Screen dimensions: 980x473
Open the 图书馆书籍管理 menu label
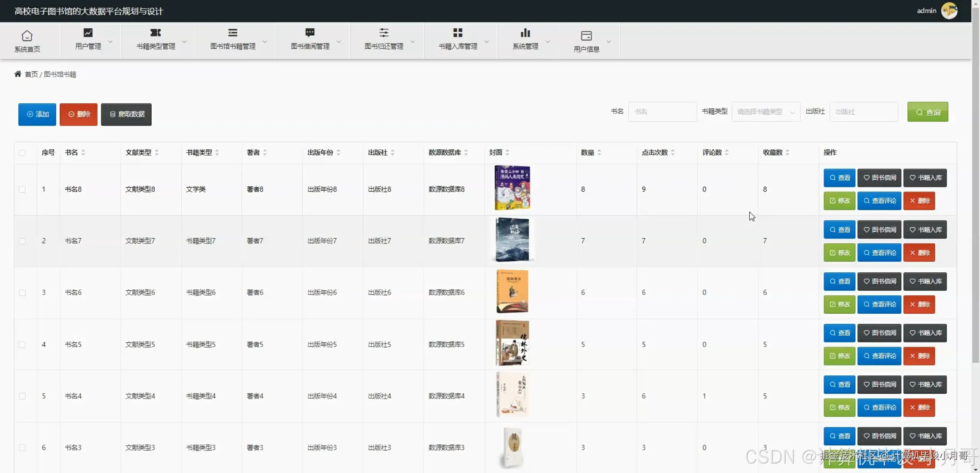(233, 46)
